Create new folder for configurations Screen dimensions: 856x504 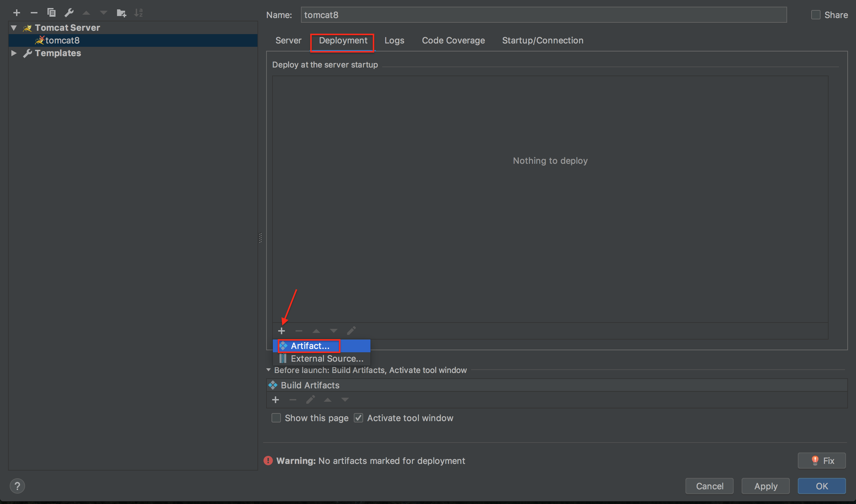[121, 13]
